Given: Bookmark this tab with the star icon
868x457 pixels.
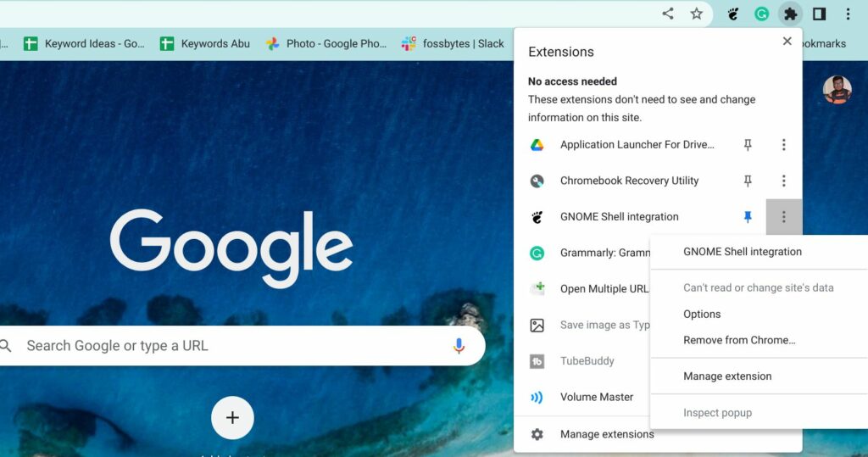Looking at the screenshot, I should (x=697, y=14).
